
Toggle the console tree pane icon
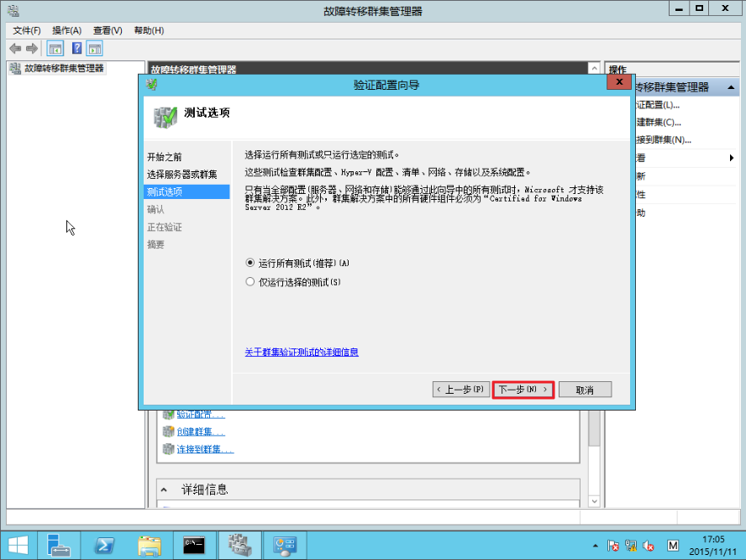tap(55, 49)
